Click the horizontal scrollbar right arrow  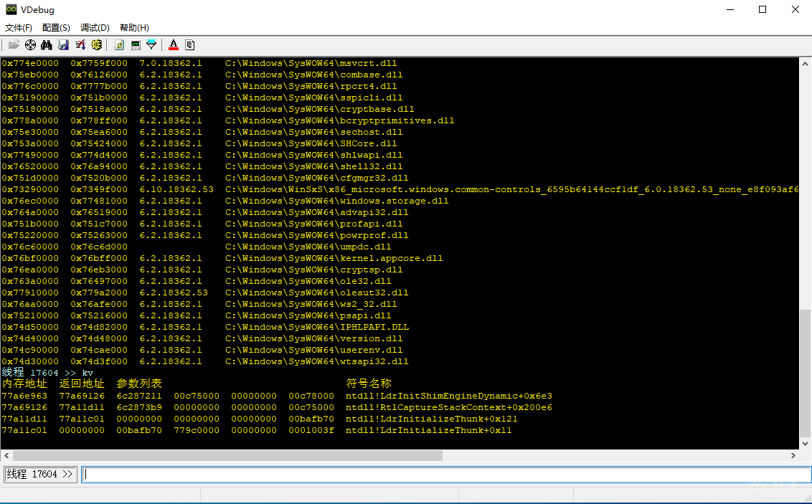coord(793,456)
